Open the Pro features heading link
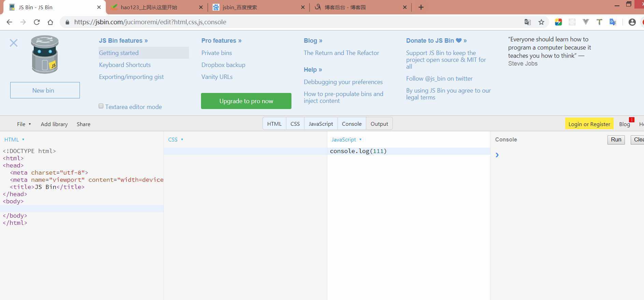 click(x=221, y=41)
